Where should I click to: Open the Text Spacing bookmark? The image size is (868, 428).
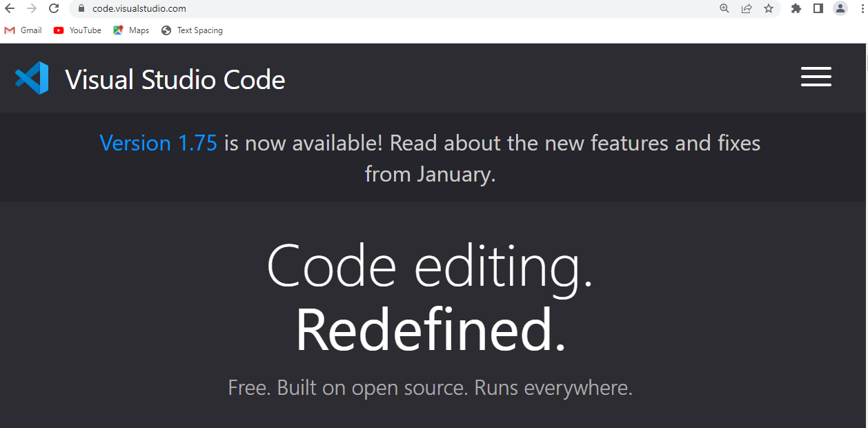[x=192, y=30]
